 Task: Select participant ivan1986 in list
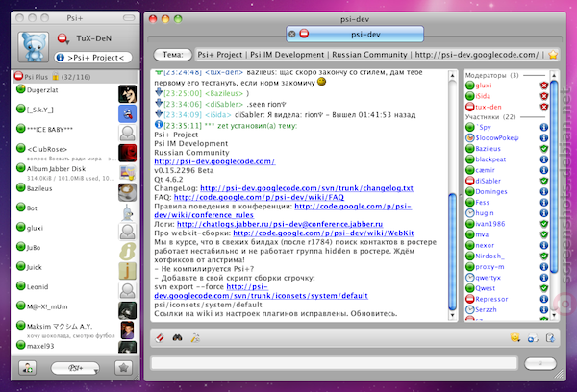(507, 224)
